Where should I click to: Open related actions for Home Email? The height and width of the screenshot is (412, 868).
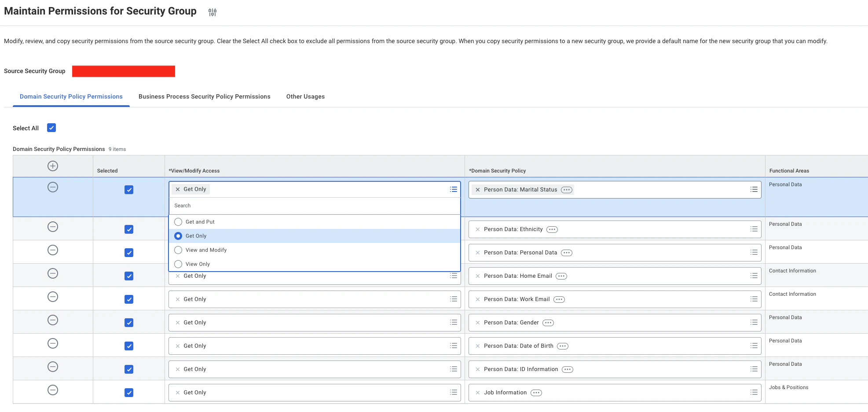(x=561, y=276)
